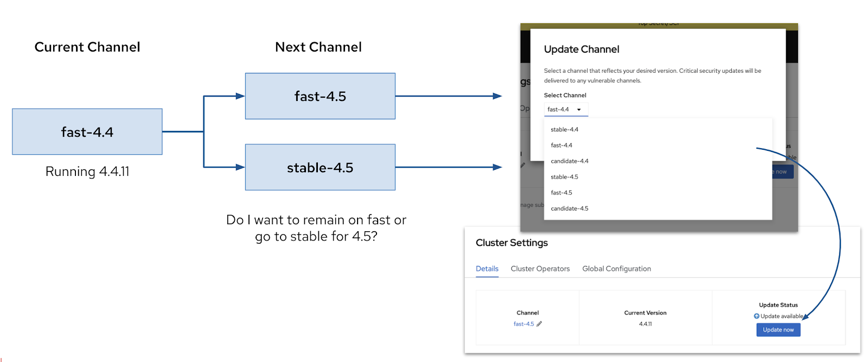Choose fast-4.4 option in channel list
The width and height of the screenshot is (868, 362).
(x=561, y=145)
